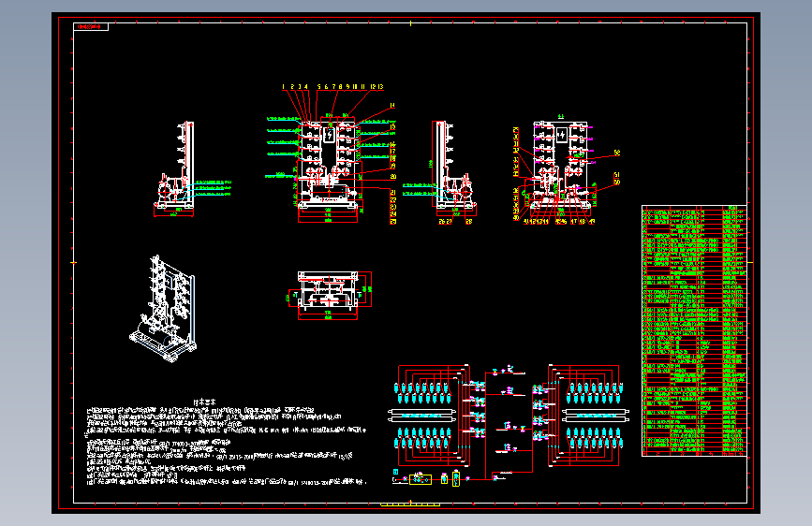Select the isometric 3D view of the assembly

point(163,308)
